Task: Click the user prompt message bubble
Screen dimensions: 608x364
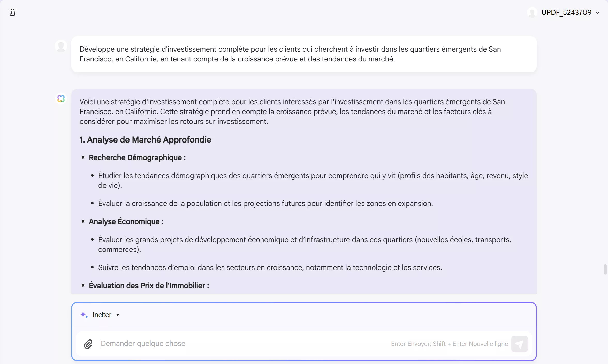Action: coord(304,54)
